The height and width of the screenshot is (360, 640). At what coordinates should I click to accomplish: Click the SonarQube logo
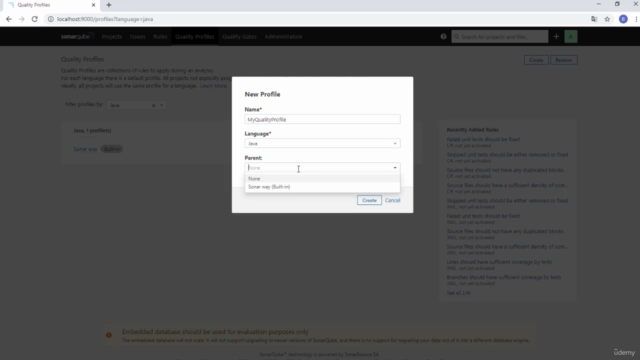pyautogui.click(x=77, y=36)
